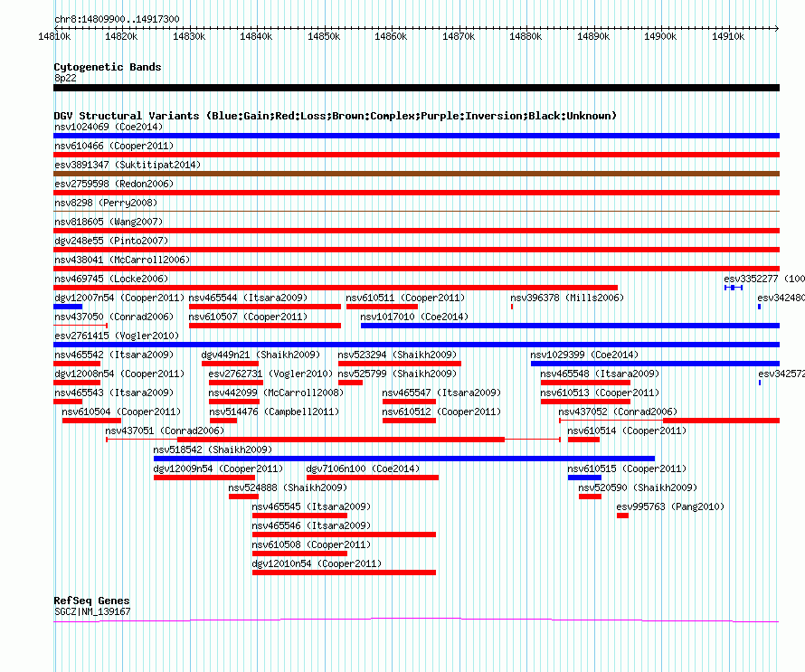
Task: Select the nsv8298 (Perry2008) label
Action: click(106, 203)
